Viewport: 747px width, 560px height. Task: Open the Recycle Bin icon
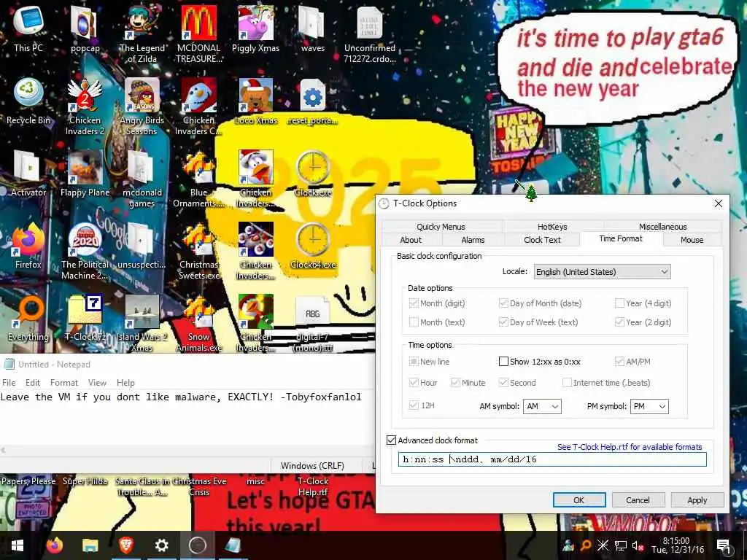(28, 101)
